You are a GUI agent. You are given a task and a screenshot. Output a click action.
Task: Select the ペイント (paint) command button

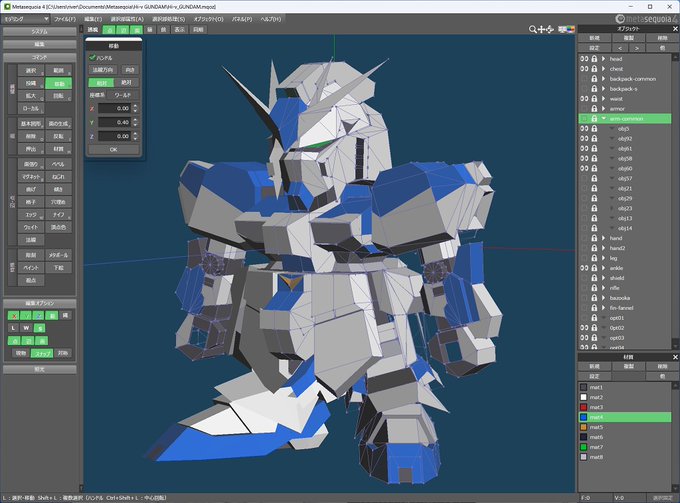[x=31, y=268]
